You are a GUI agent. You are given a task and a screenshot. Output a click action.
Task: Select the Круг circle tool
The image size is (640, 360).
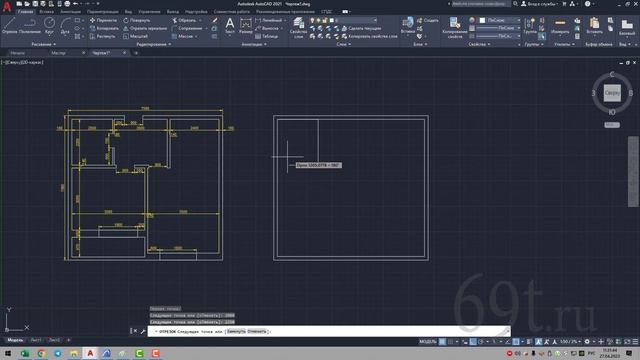coord(49,26)
